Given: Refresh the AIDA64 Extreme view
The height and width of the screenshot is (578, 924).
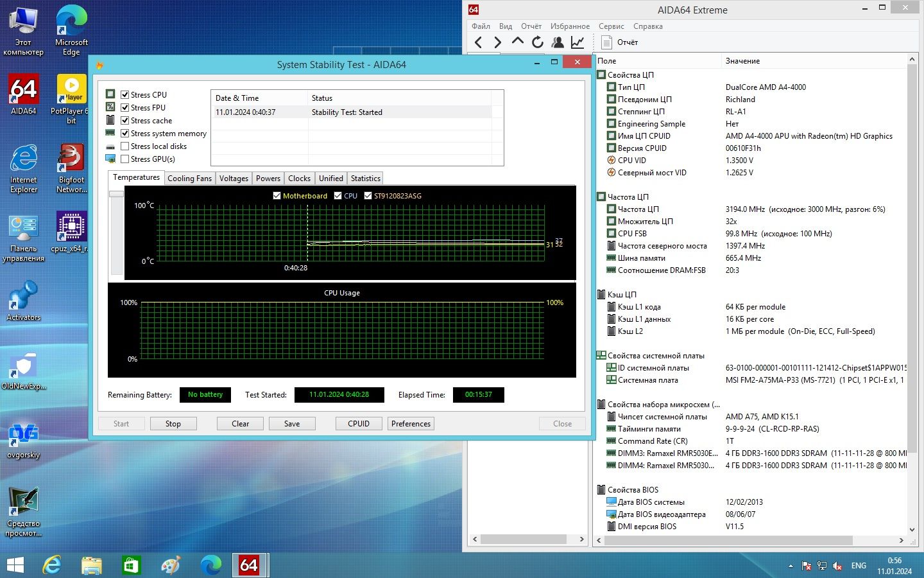Looking at the screenshot, I should click(x=538, y=42).
